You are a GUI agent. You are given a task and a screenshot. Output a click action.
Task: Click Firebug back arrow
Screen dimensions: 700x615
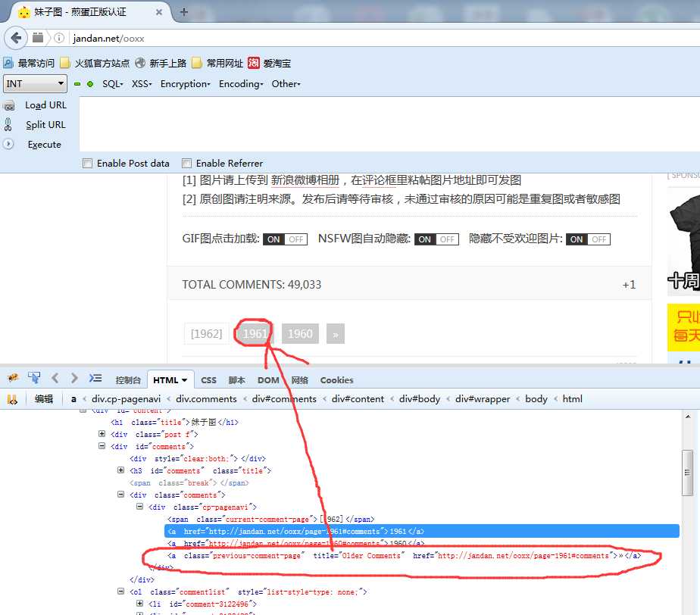pos(55,379)
